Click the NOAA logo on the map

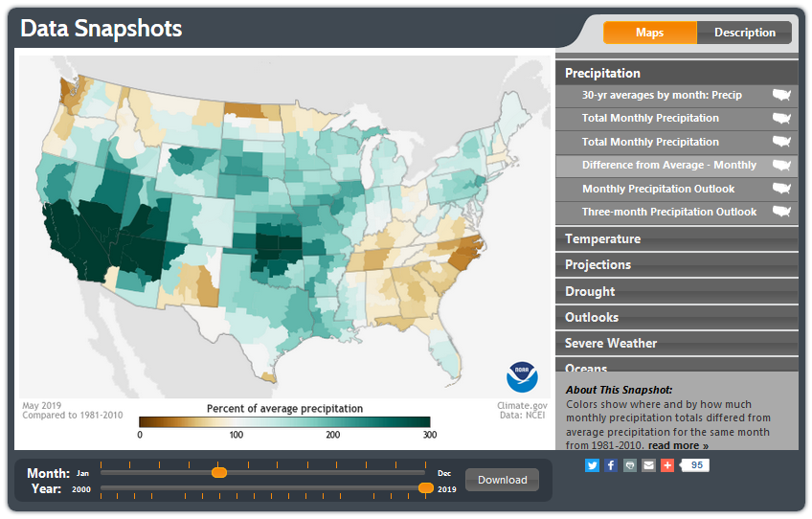click(x=522, y=375)
